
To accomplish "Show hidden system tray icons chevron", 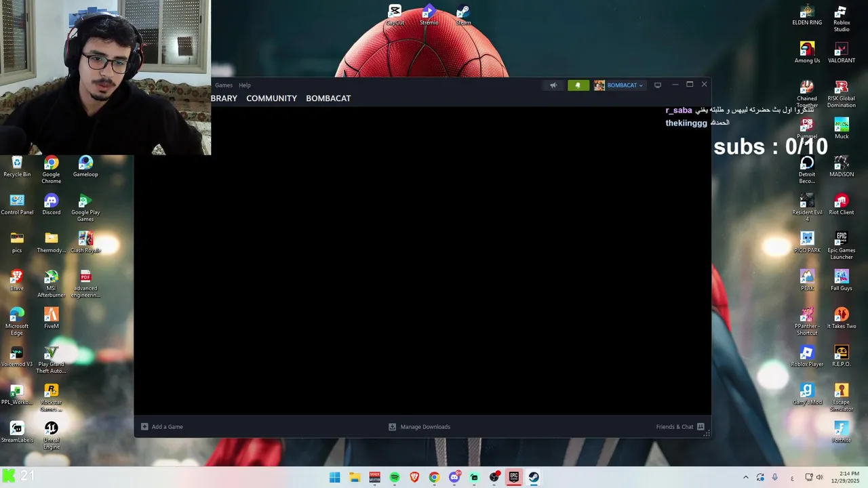I will 745,477.
